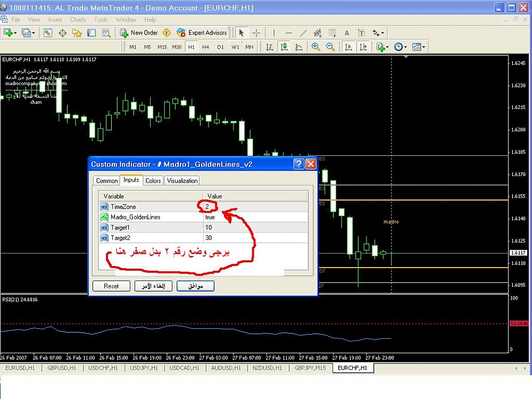
Task: Open Navigator star-folder icon
Action: click(77, 33)
